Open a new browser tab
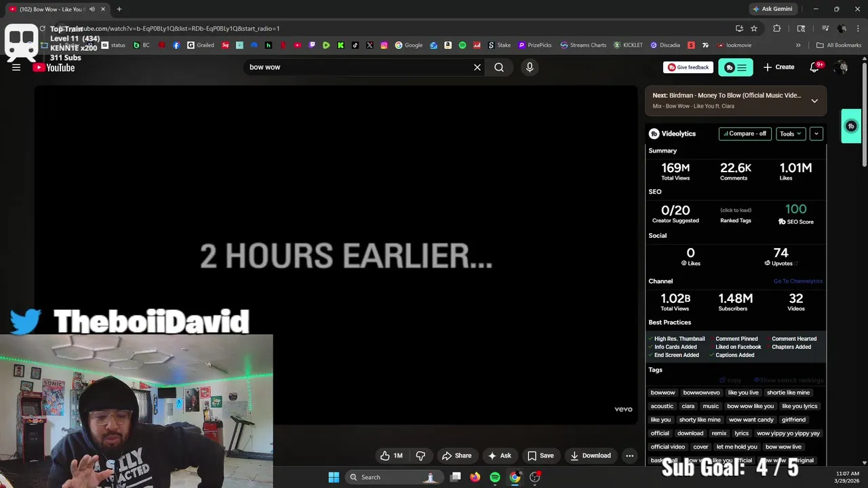 (119, 9)
